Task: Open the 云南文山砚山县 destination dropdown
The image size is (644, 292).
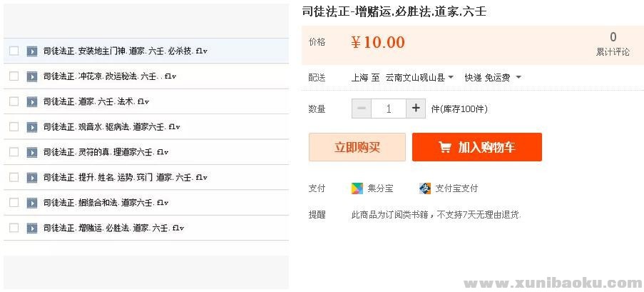Action: pyautogui.click(x=419, y=77)
